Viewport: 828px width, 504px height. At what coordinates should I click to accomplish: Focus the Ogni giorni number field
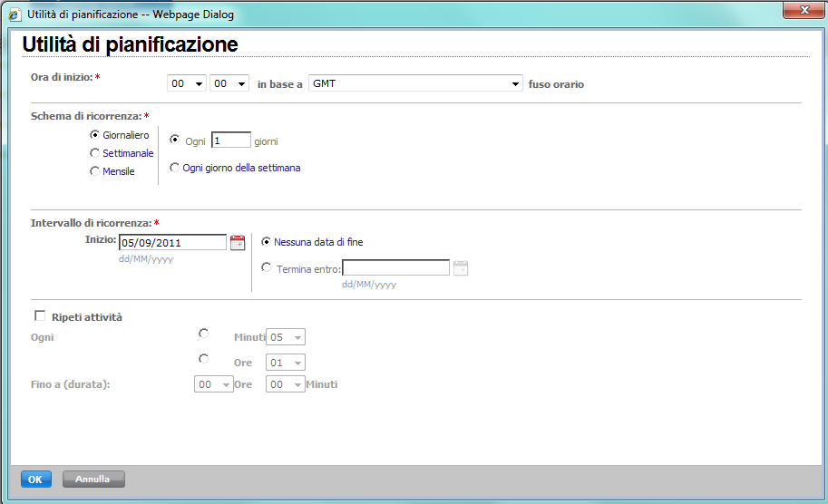(x=231, y=140)
